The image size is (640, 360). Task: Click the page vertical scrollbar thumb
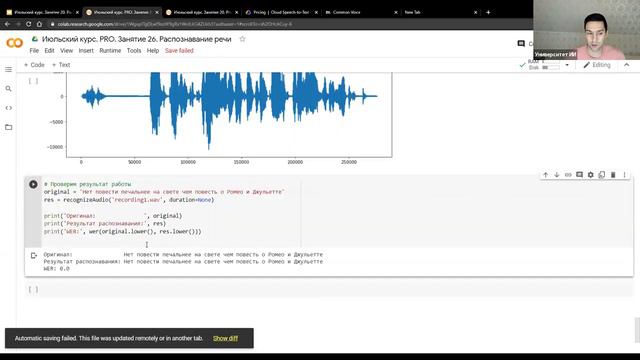[637, 330]
